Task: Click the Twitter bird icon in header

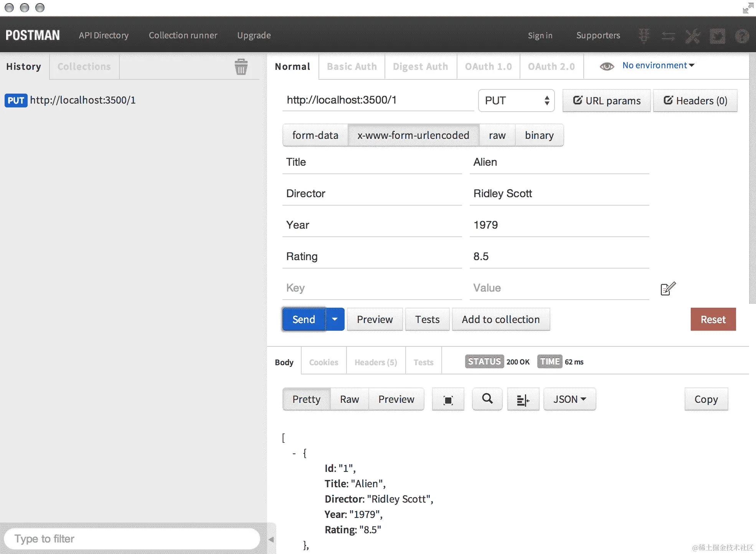Action: click(x=717, y=36)
